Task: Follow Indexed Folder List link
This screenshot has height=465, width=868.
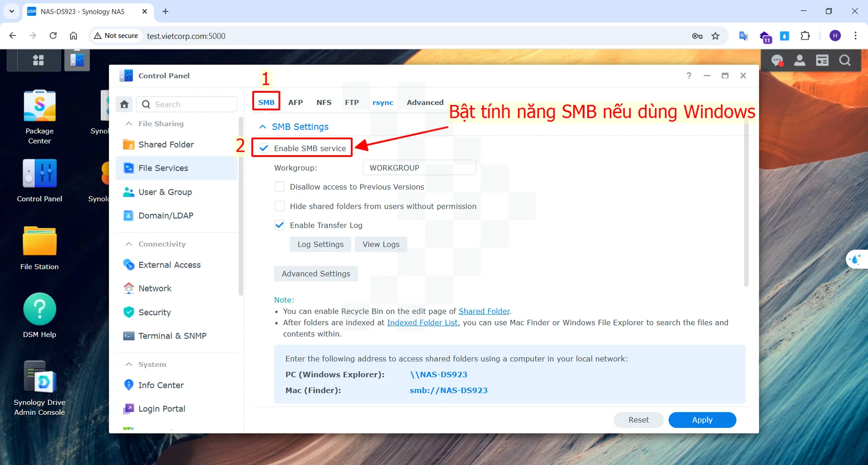Action: pos(422,323)
